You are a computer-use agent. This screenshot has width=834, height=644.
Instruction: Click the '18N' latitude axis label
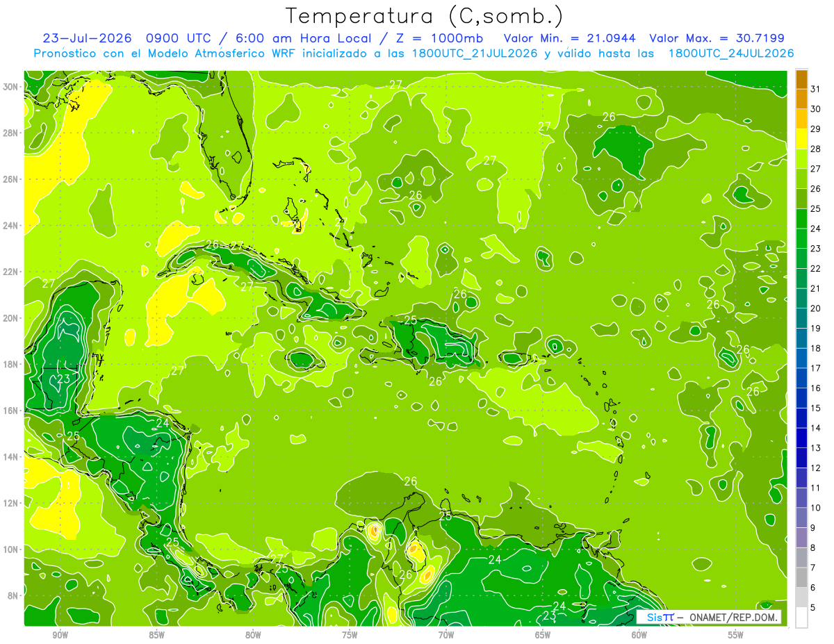click(x=12, y=364)
